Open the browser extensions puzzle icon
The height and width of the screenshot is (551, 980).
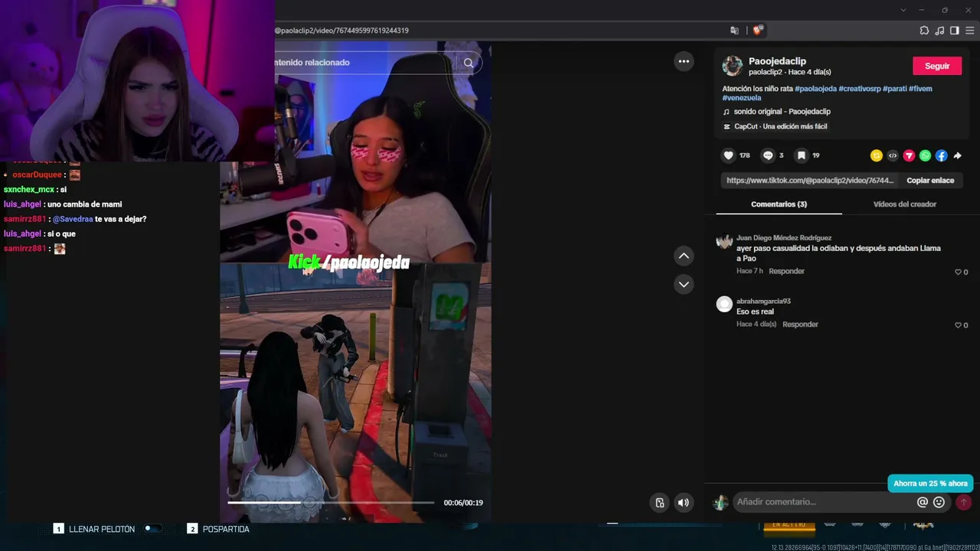pyautogui.click(x=924, y=31)
